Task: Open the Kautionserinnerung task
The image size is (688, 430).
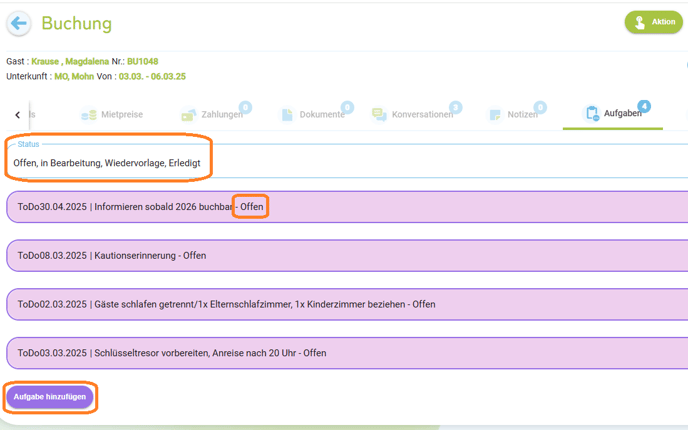Action: click(x=347, y=255)
